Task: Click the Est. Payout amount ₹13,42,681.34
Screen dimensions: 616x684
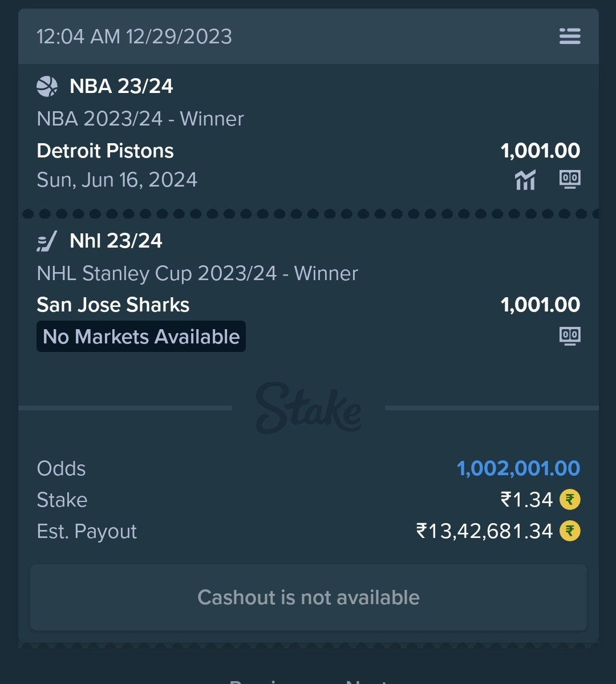Action: coord(485,531)
